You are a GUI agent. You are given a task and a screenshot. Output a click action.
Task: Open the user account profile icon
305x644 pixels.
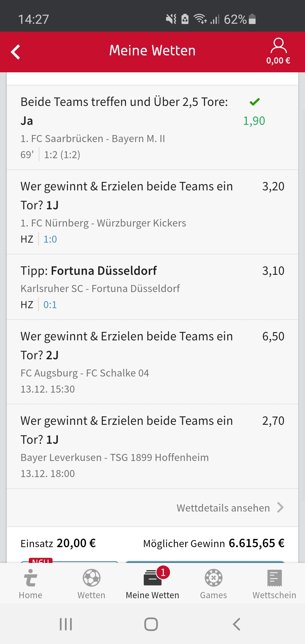point(278,46)
